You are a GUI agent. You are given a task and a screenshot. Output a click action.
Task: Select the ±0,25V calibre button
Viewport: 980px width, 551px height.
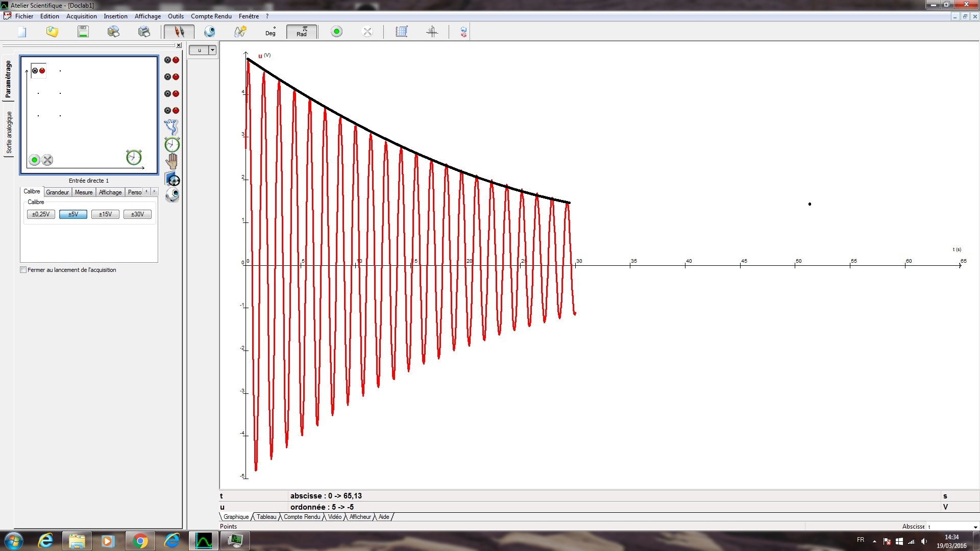tap(41, 214)
